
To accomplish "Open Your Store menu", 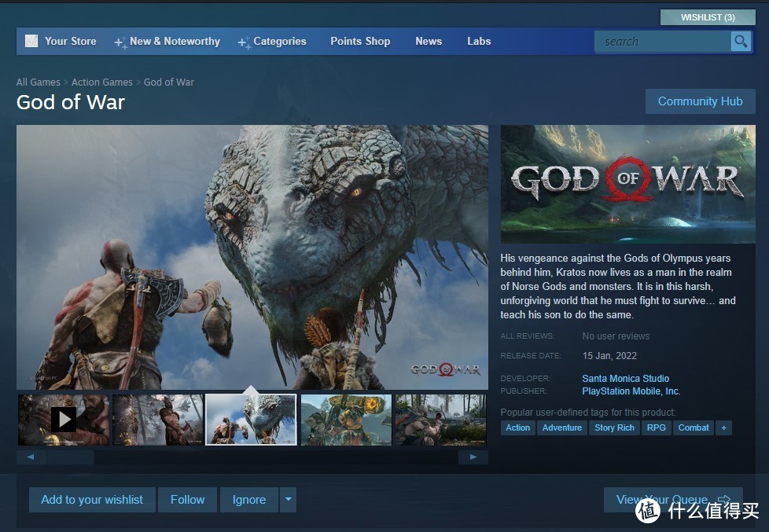I will [71, 41].
